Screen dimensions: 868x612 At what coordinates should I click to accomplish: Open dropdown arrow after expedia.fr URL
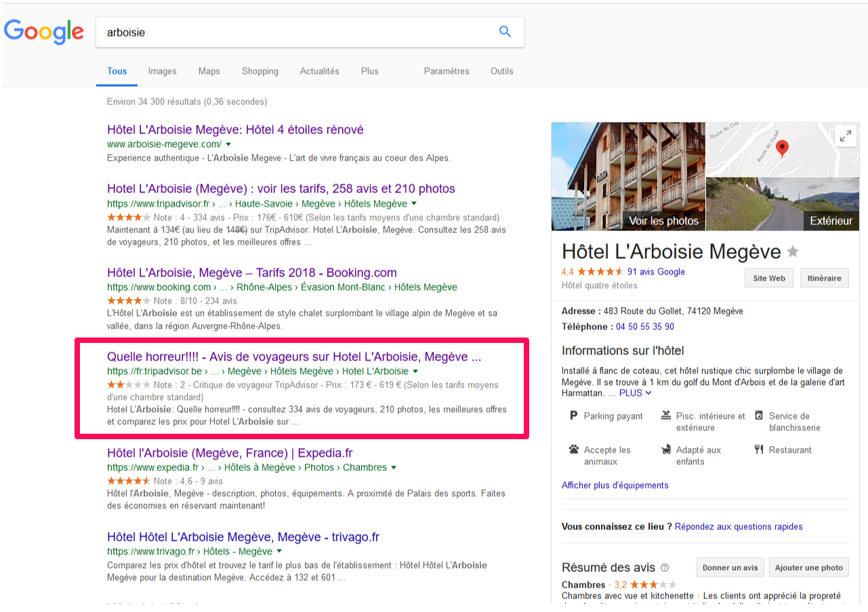coord(394,468)
